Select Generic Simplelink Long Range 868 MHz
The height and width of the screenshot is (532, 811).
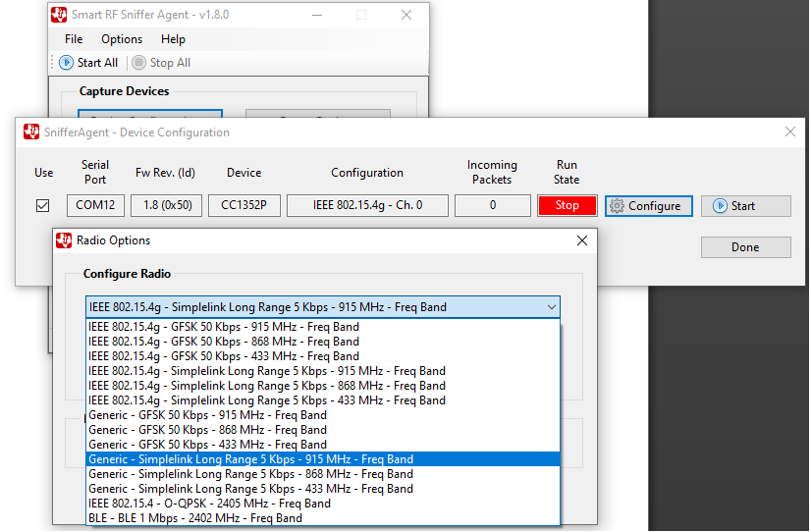click(323, 474)
